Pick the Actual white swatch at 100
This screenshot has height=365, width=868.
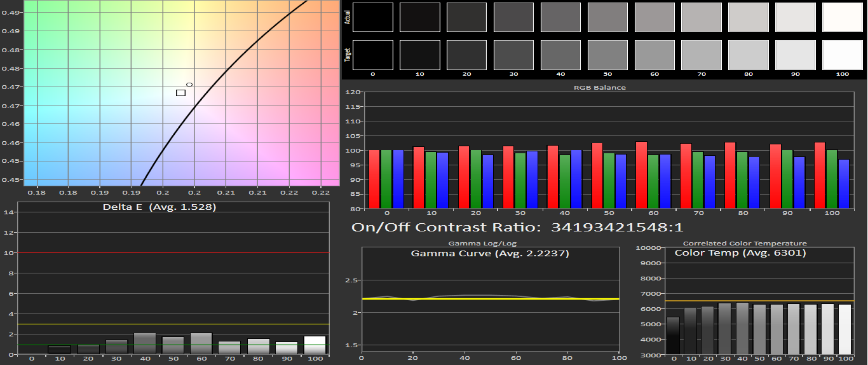click(x=842, y=17)
